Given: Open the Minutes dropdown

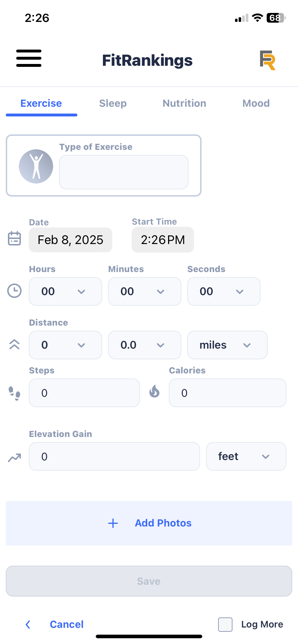Looking at the screenshot, I should point(145,291).
